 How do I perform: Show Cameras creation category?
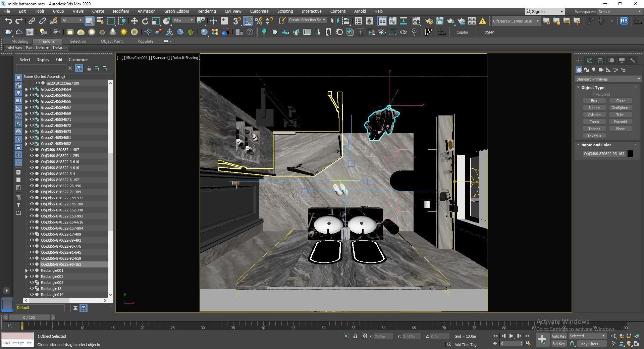tap(601, 70)
